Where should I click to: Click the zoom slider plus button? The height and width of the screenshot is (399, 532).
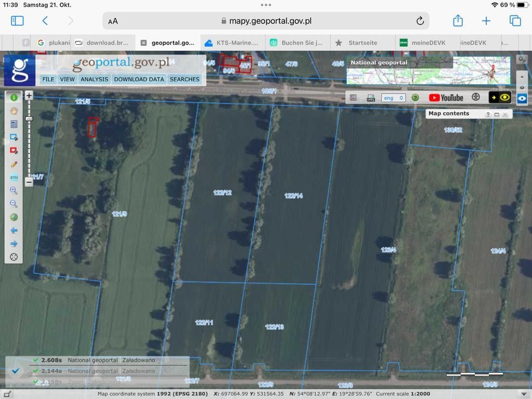pos(29,96)
